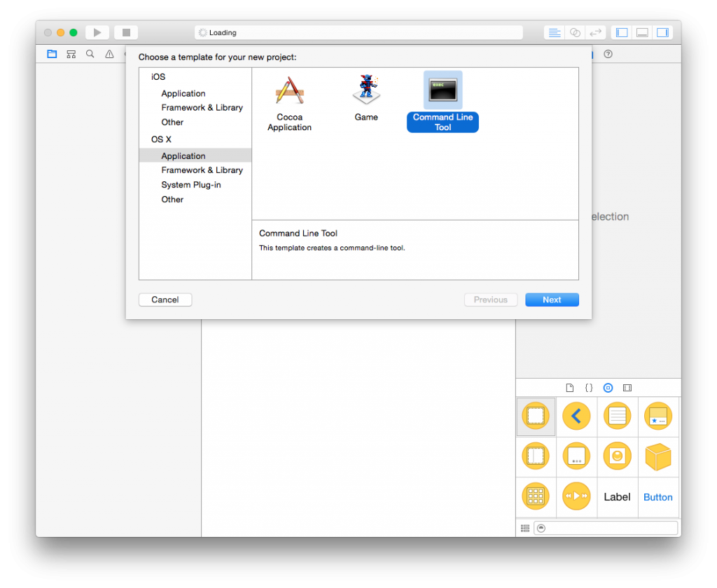717x588 pixels.
Task: Select the Split View Controller object
Action: tap(536, 456)
